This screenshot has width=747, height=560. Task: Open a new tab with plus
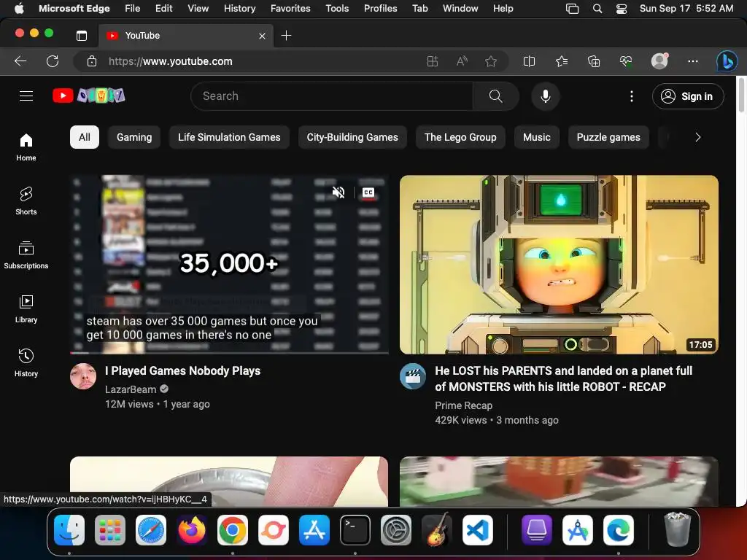click(x=286, y=35)
